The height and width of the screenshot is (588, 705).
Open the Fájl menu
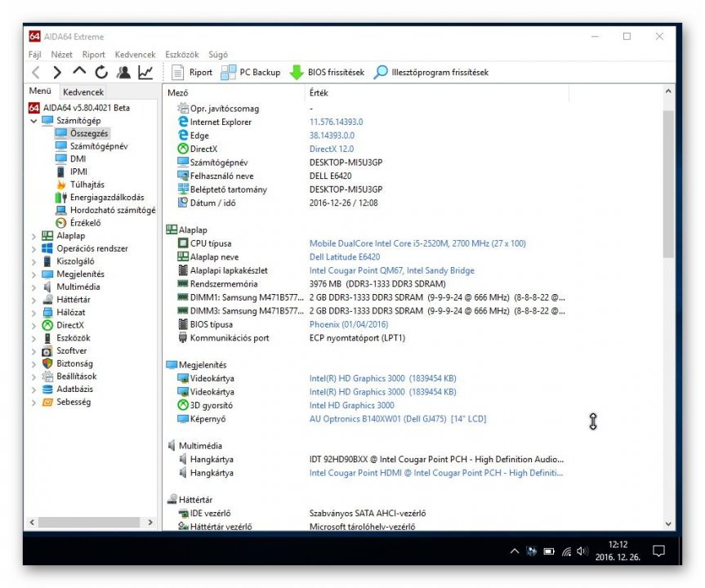point(34,55)
